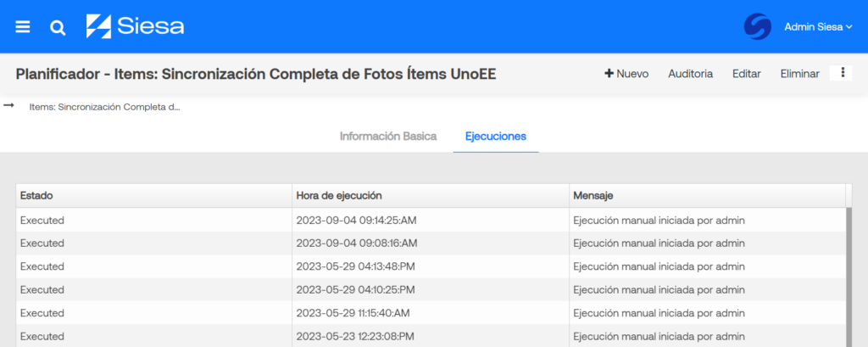Screen dimensions: 868x347
Task: Expand the Admin Siesa user dropdown
Action: tap(818, 26)
